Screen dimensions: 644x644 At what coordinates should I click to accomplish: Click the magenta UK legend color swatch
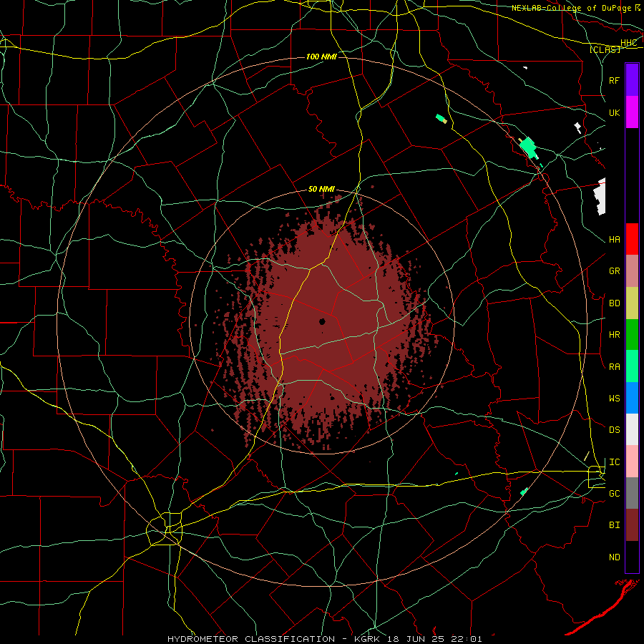632,112
